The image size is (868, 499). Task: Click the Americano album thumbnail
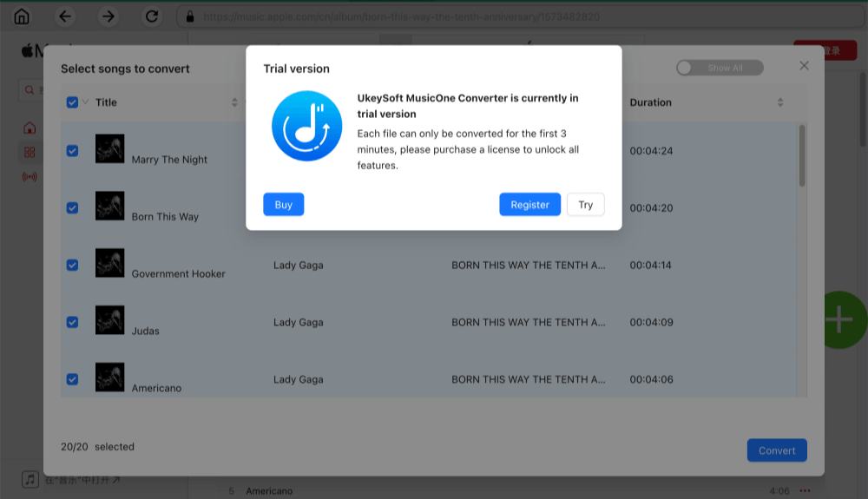(x=109, y=377)
